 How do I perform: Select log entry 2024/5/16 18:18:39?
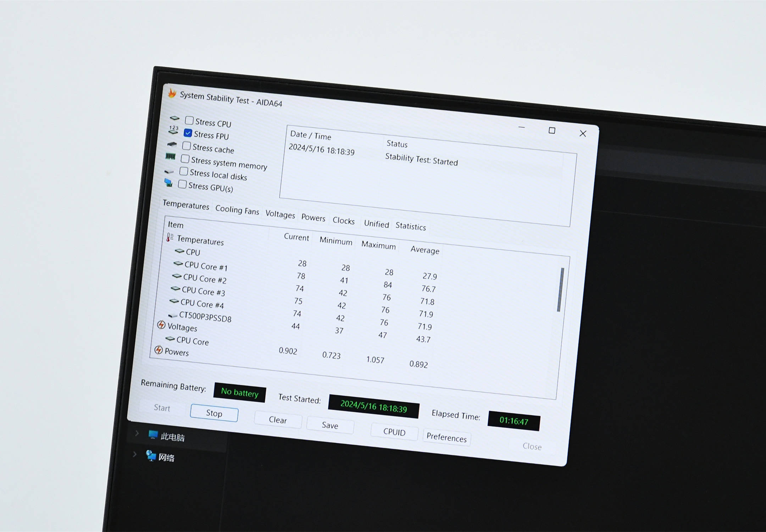(321, 149)
